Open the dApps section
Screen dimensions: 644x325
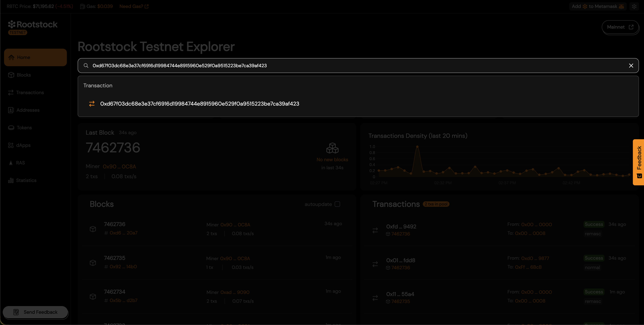[x=23, y=145]
